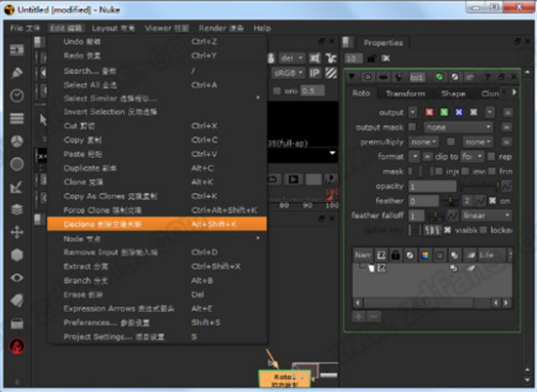Float the Roto properties panel
Viewport: 537px width, 392px height.
(x=502, y=77)
